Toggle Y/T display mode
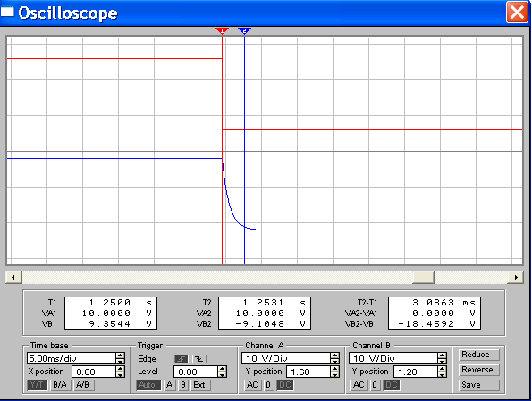 tap(37, 385)
